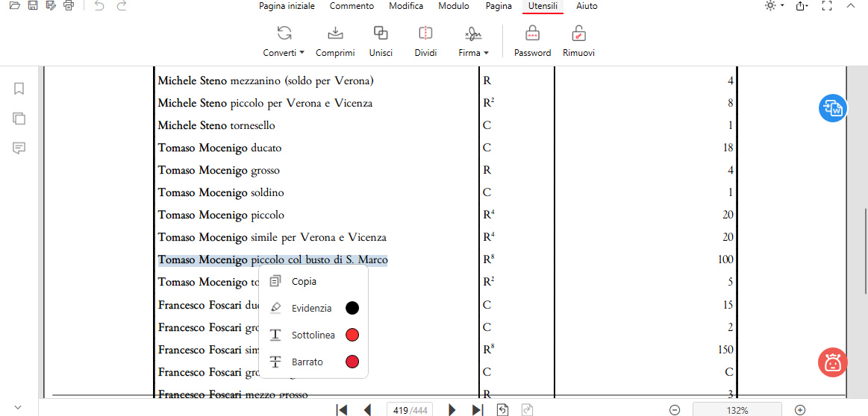This screenshot has height=416, width=868.
Task: Click the value 150 in the table
Action: coord(725,349)
